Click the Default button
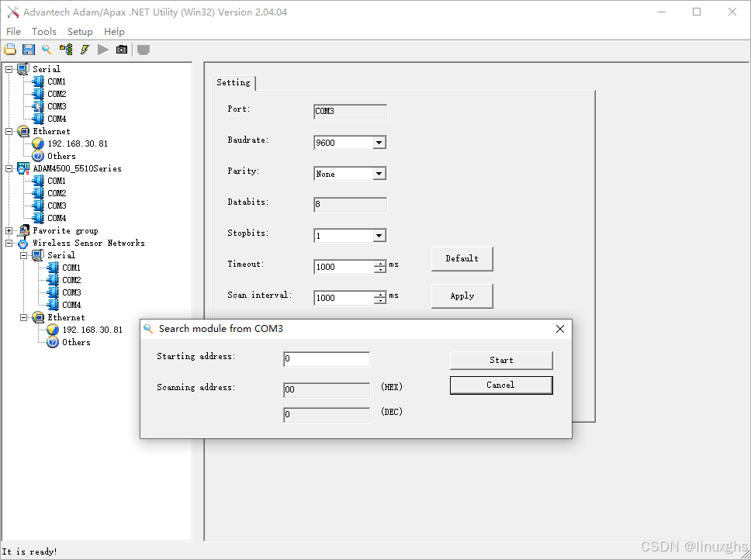The width and height of the screenshot is (751, 560). [x=462, y=259]
